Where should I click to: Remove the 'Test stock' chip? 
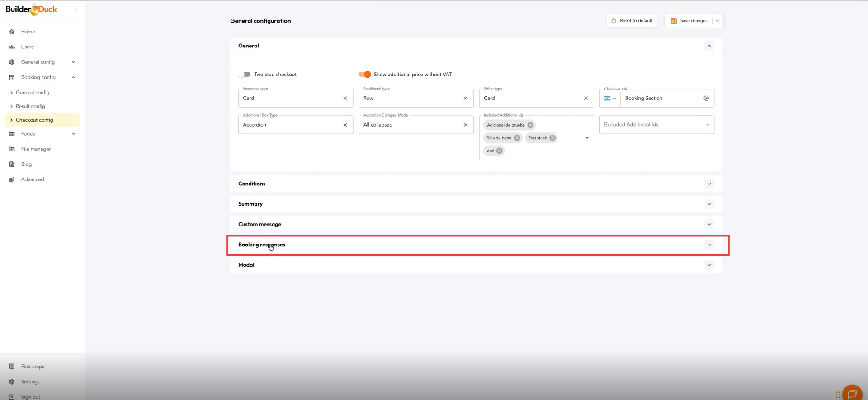coord(552,138)
